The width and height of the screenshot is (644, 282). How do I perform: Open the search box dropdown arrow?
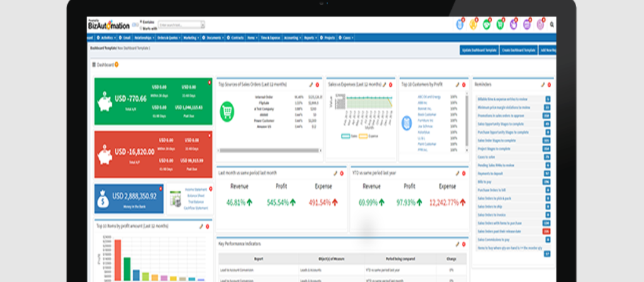click(x=202, y=25)
